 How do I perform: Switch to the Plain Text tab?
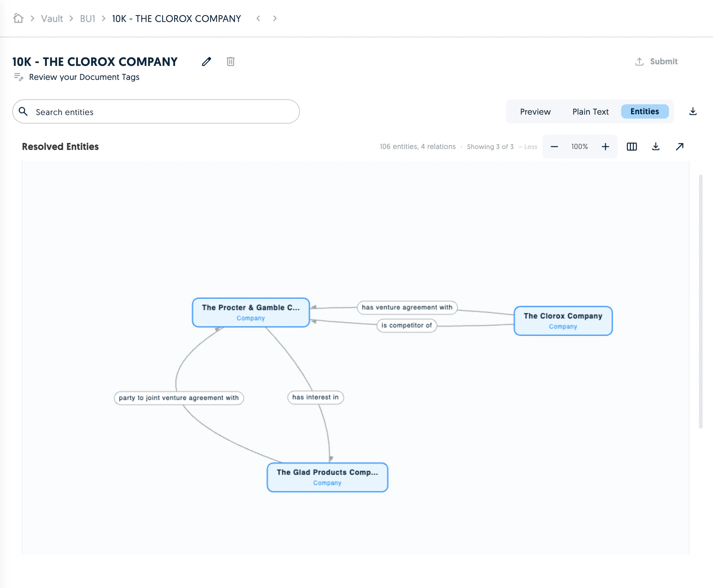pos(590,111)
